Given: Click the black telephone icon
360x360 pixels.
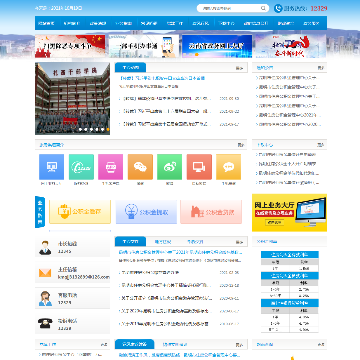Looking at the screenshot, I should 45,323.
